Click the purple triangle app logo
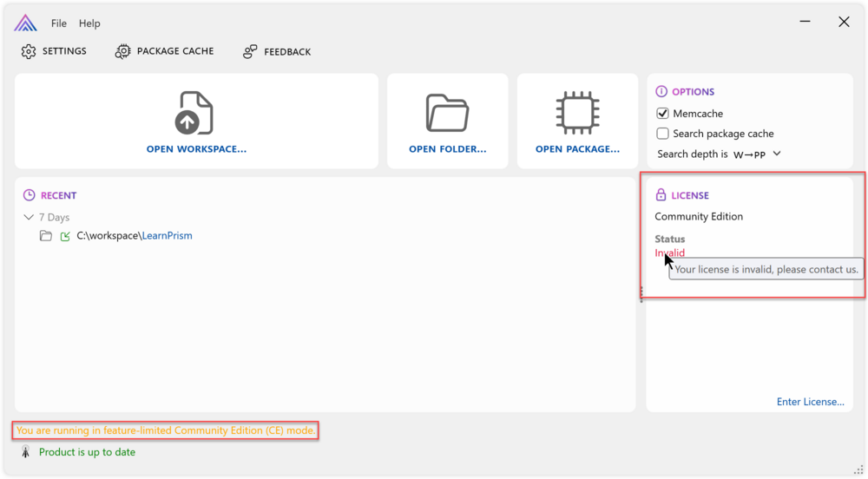868x479 pixels. coord(25,23)
